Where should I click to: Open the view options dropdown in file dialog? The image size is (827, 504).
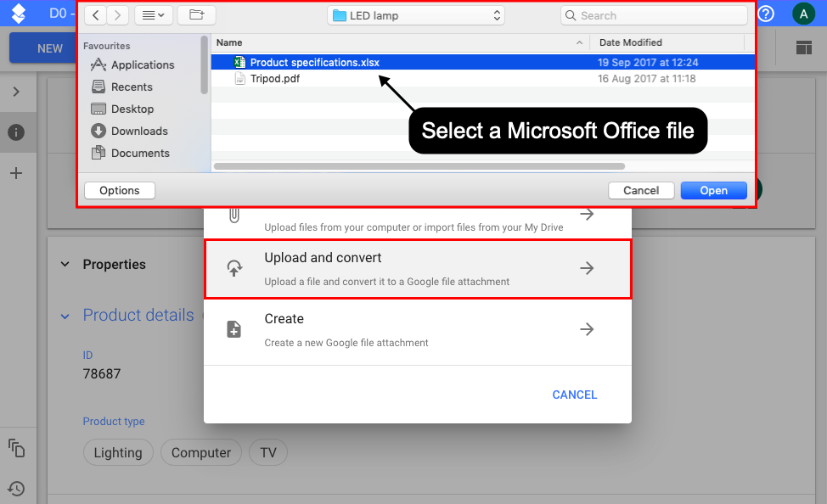click(154, 15)
